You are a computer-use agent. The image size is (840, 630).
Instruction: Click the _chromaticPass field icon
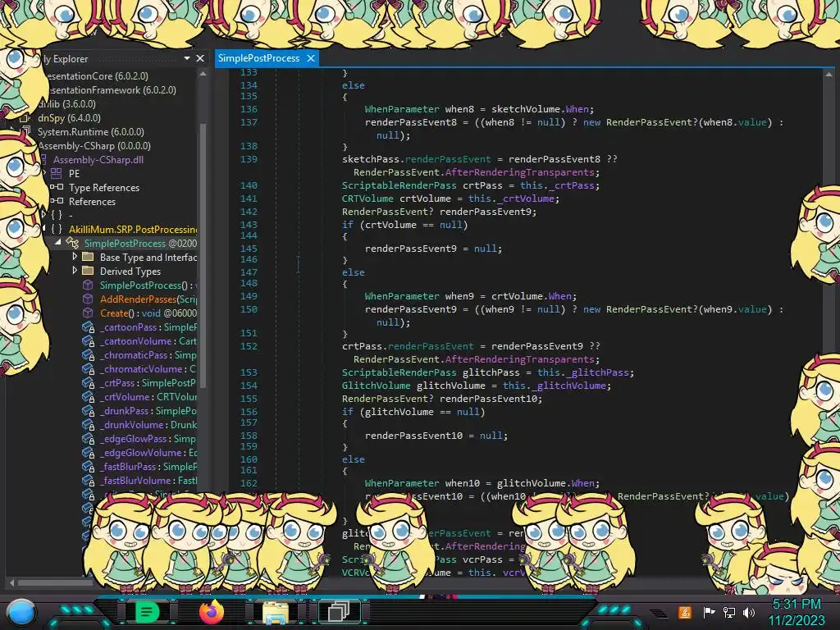point(89,355)
